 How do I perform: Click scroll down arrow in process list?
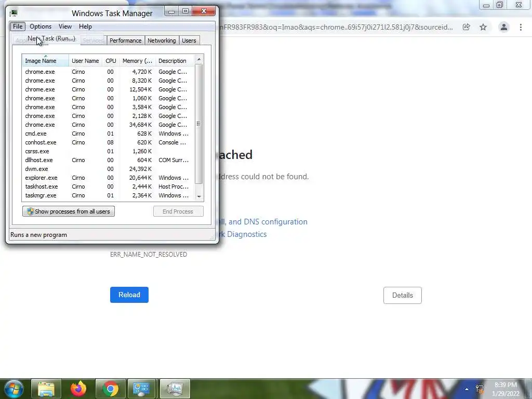tap(199, 196)
